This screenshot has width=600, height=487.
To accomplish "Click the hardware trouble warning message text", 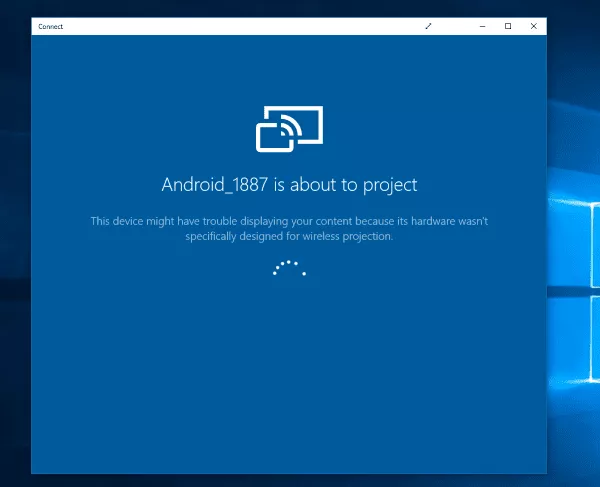I will click(289, 228).
